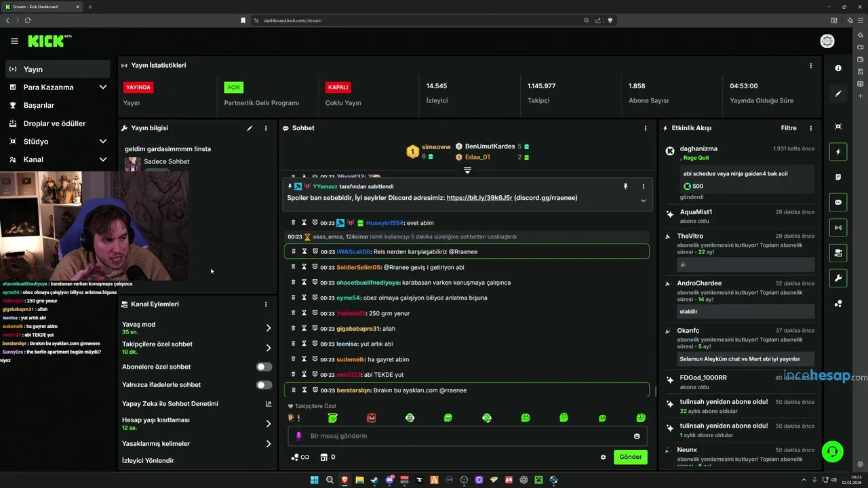This screenshot has width=868, height=488.
Task: Click pencil icon in right toolbar
Action: click(838, 94)
